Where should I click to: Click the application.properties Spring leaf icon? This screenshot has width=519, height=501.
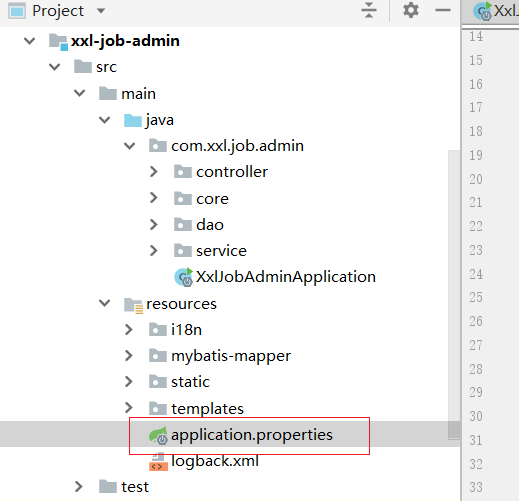(x=158, y=435)
